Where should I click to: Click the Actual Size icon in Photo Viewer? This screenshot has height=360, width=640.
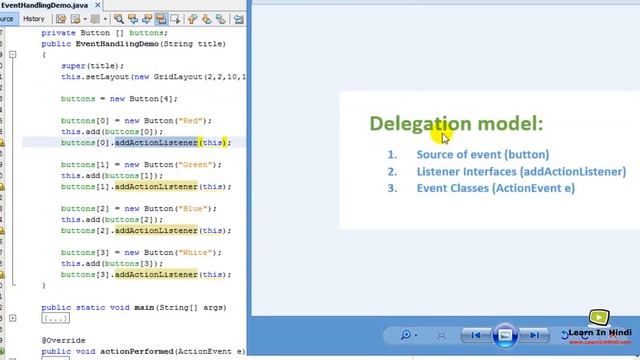[x=441, y=336]
